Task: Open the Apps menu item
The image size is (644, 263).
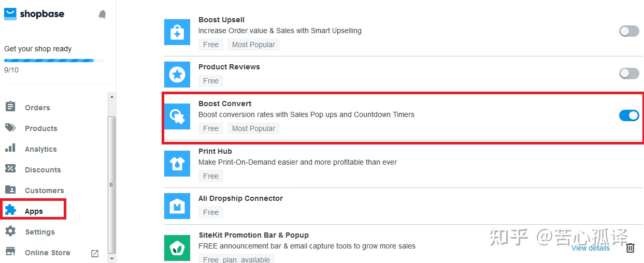Action: click(x=34, y=210)
